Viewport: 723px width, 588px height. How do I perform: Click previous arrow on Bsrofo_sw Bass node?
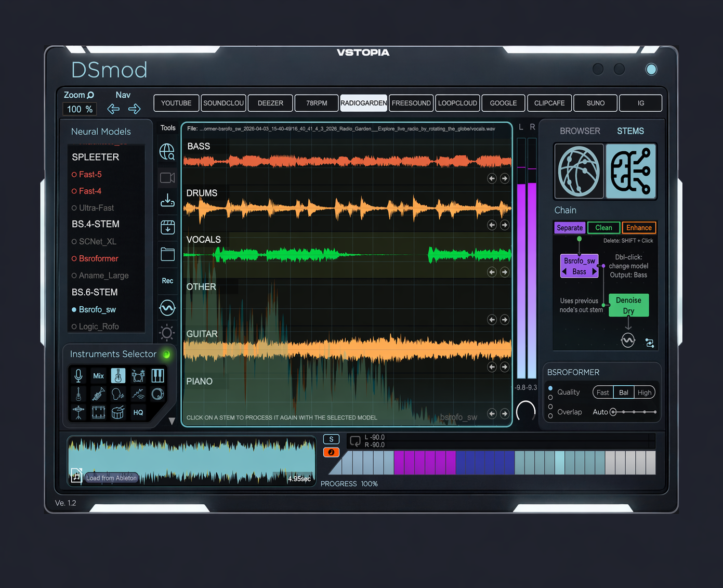[x=564, y=271]
